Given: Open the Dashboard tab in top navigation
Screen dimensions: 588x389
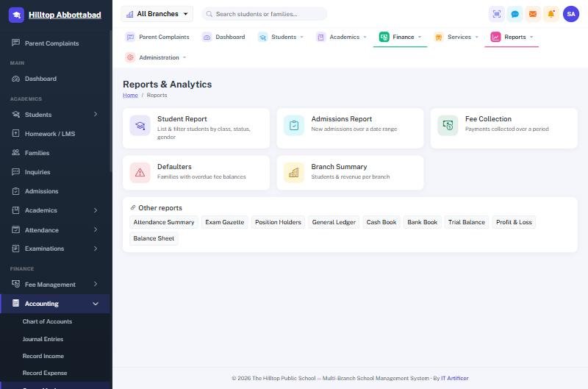Looking at the screenshot, I should (x=223, y=37).
